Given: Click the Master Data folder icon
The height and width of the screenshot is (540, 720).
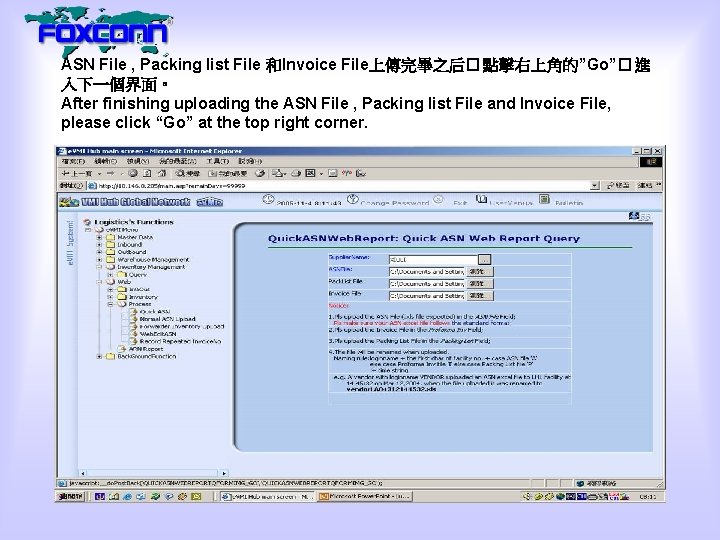Looking at the screenshot, I should click(110, 237).
